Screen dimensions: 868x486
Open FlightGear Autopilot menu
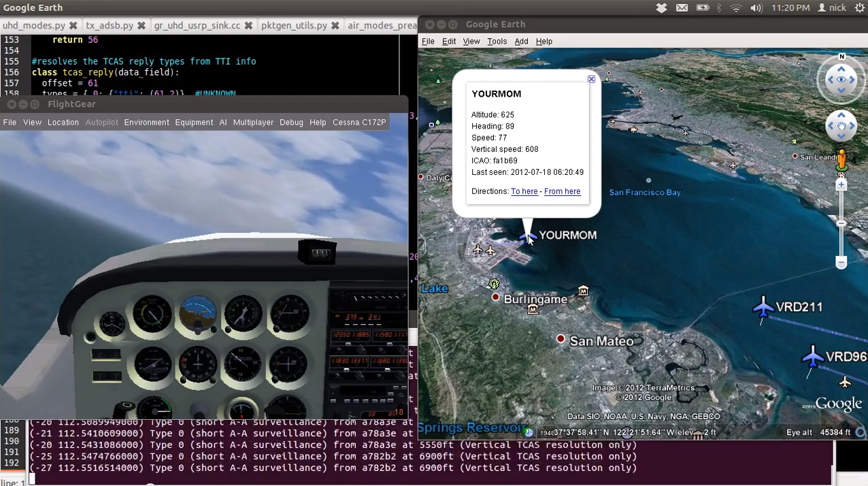point(101,123)
